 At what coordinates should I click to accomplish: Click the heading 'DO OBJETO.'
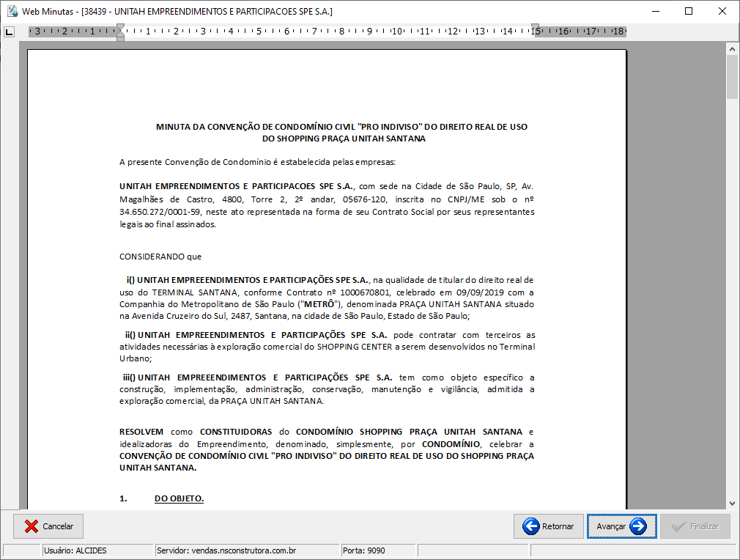click(x=179, y=498)
